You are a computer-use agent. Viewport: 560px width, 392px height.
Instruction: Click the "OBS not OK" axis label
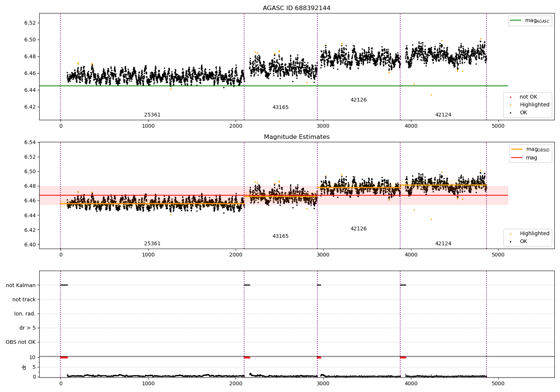click(x=21, y=342)
